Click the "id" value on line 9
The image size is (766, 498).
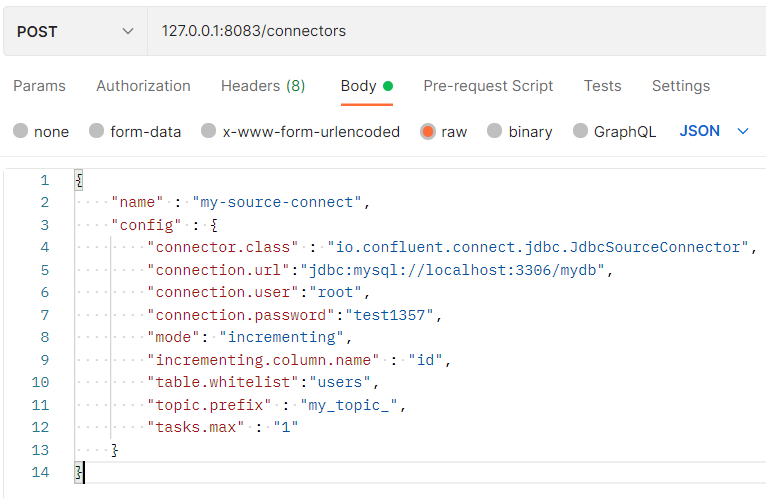click(x=426, y=360)
